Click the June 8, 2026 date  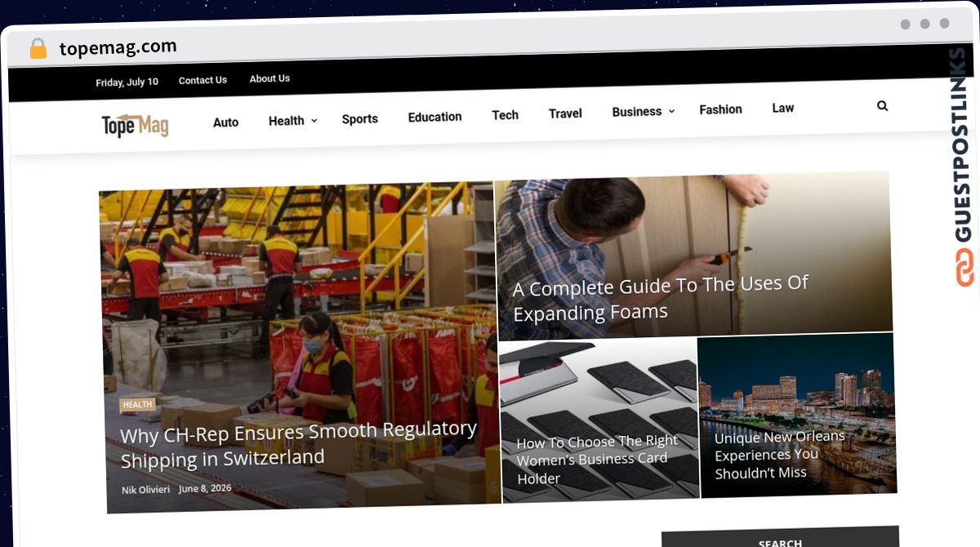pyautogui.click(x=205, y=488)
